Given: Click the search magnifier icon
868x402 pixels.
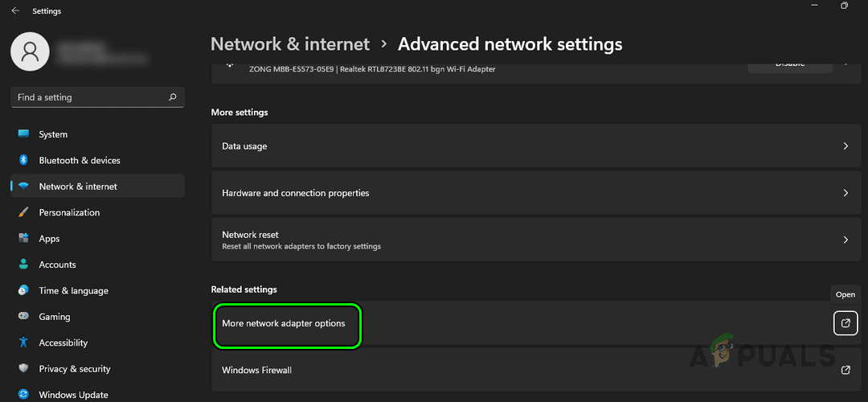Looking at the screenshot, I should point(172,97).
